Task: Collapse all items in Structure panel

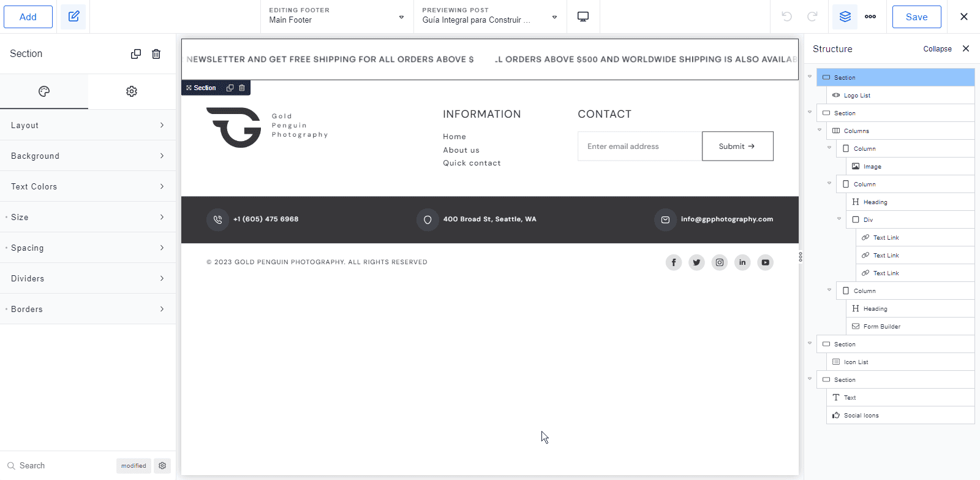Action: pyautogui.click(x=937, y=49)
